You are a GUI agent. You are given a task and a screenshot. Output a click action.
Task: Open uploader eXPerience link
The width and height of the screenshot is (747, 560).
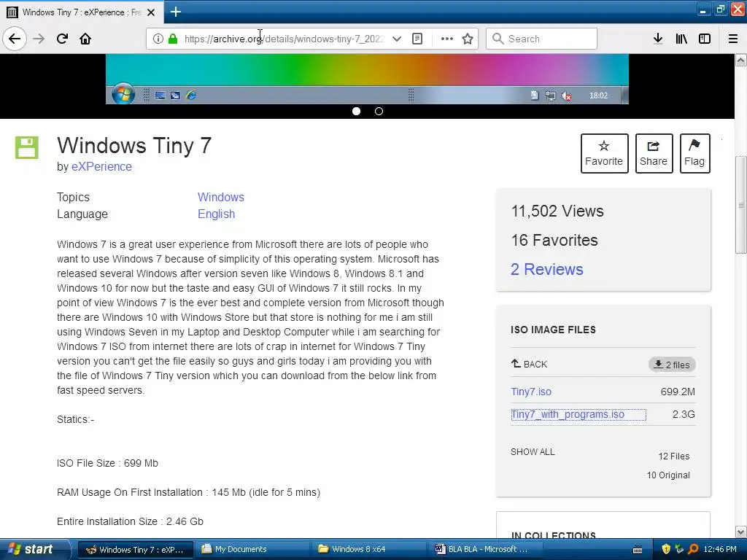pos(101,167)
